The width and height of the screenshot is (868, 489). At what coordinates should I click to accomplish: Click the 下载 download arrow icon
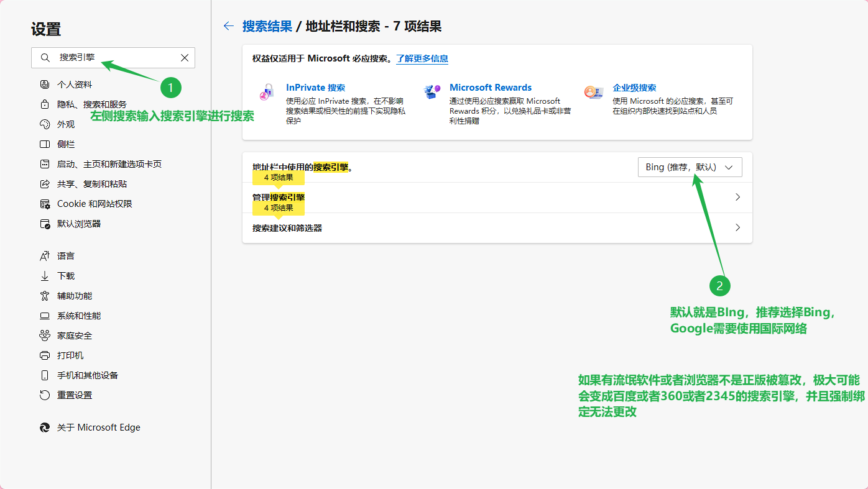45,276
